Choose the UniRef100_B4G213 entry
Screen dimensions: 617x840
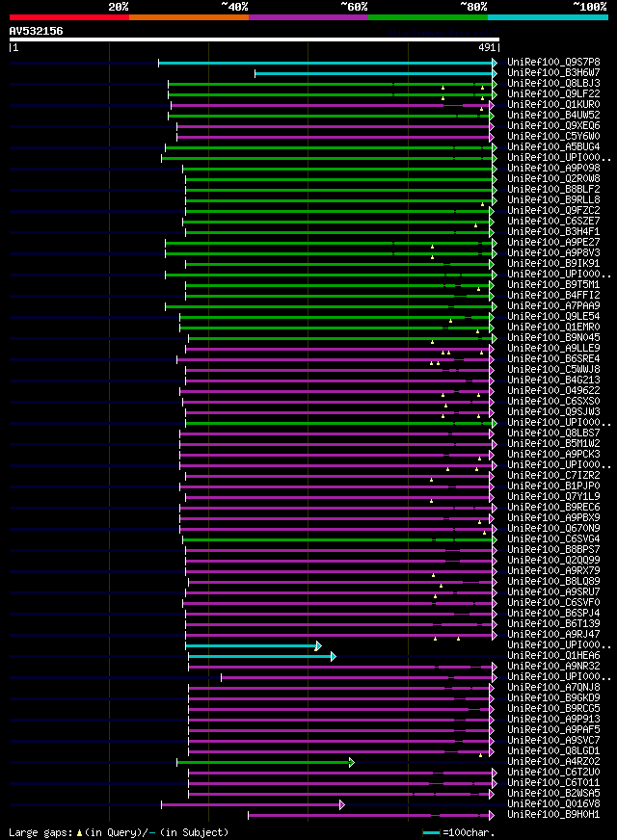[x=553, y=380]
